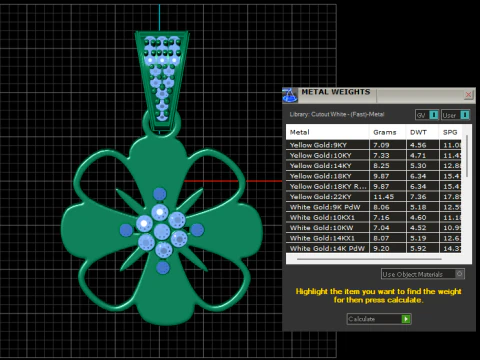This screenshot has width=480, height=360.
Task: Select the White Gold:14KX1 row
Action: pyautogui.click(x=374, y=238)
